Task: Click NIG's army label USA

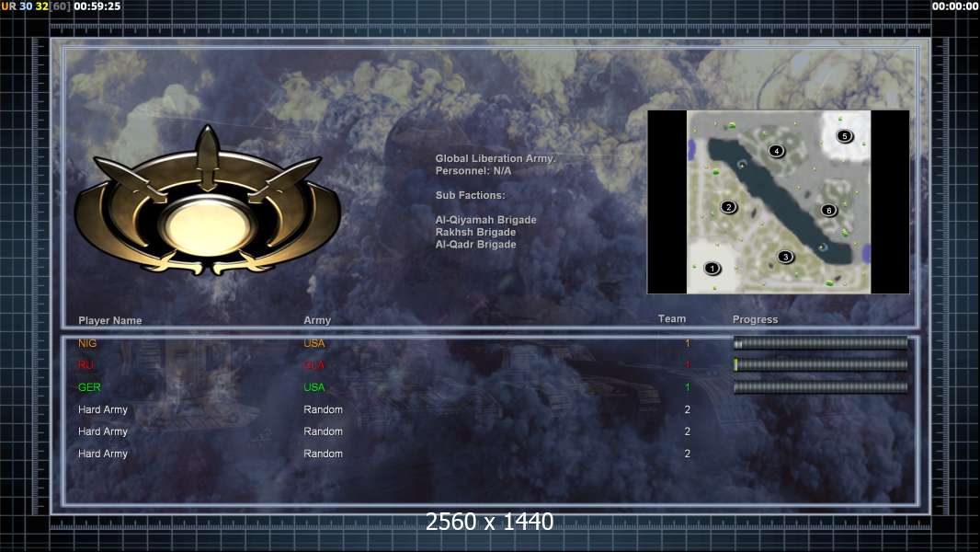Action: 314,343
